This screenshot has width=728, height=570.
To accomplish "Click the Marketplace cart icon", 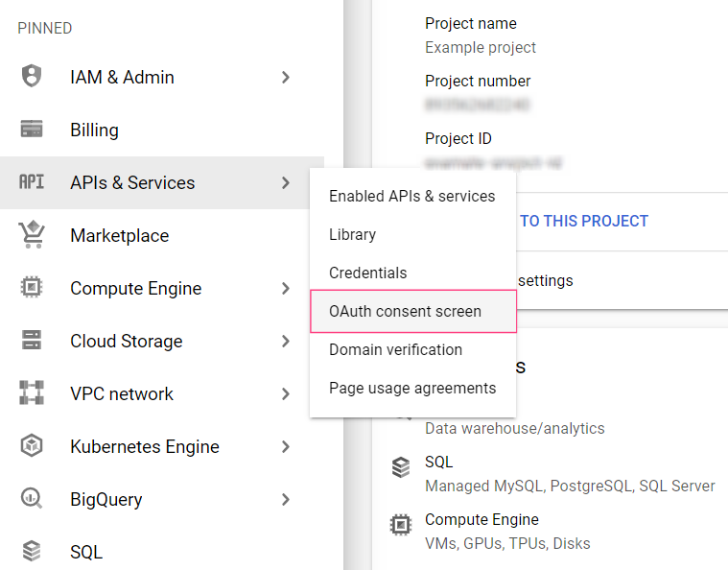I will (x=32, y=234).
